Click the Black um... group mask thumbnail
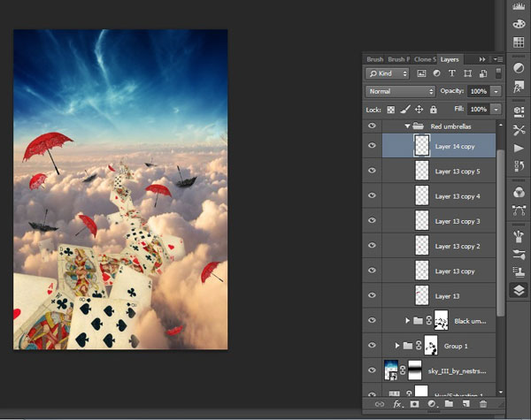This screenshot has height=420, width=531. click(x=442, y=320)
